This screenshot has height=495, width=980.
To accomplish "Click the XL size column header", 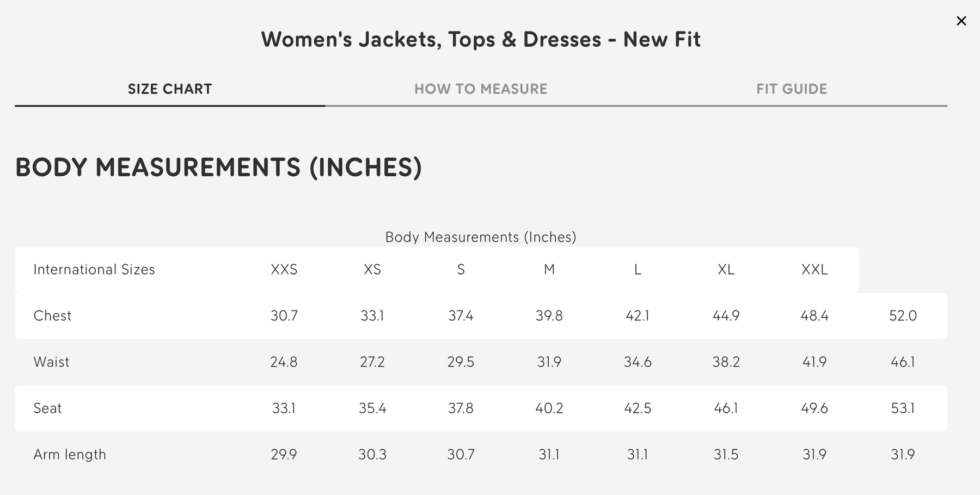I will (726, 270).
